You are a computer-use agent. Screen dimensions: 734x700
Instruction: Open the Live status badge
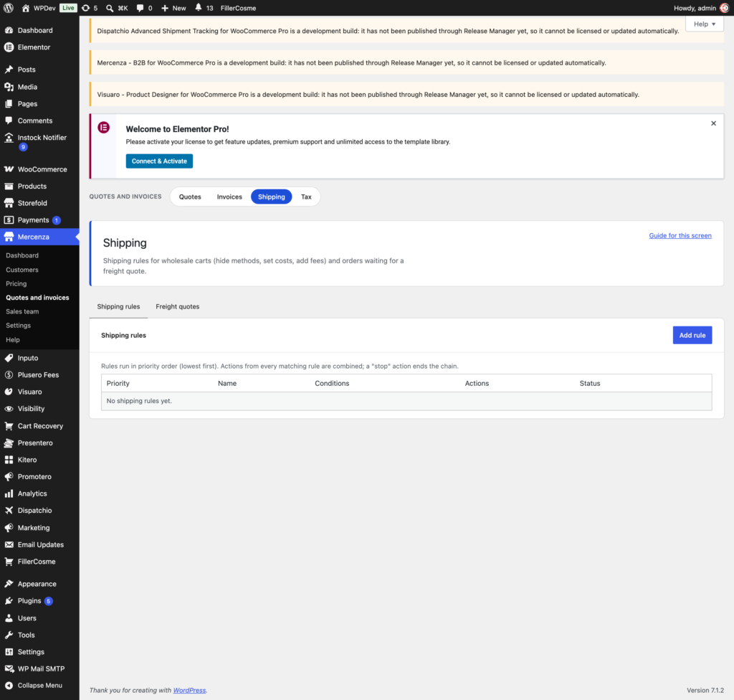tap(68, 8)
